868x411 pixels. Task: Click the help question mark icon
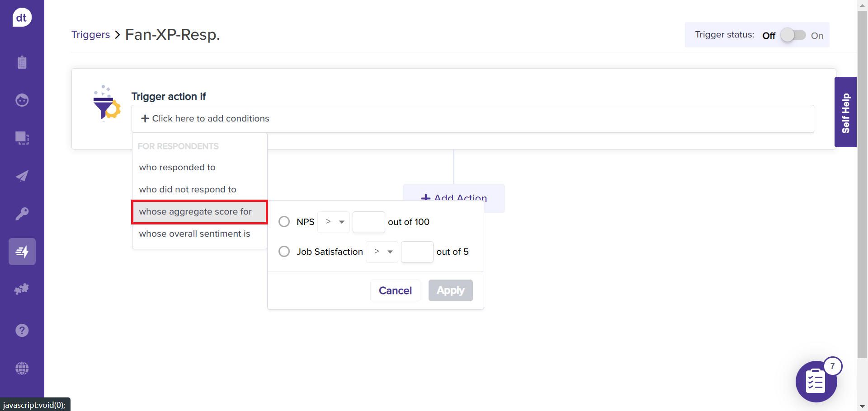(22, 331)
